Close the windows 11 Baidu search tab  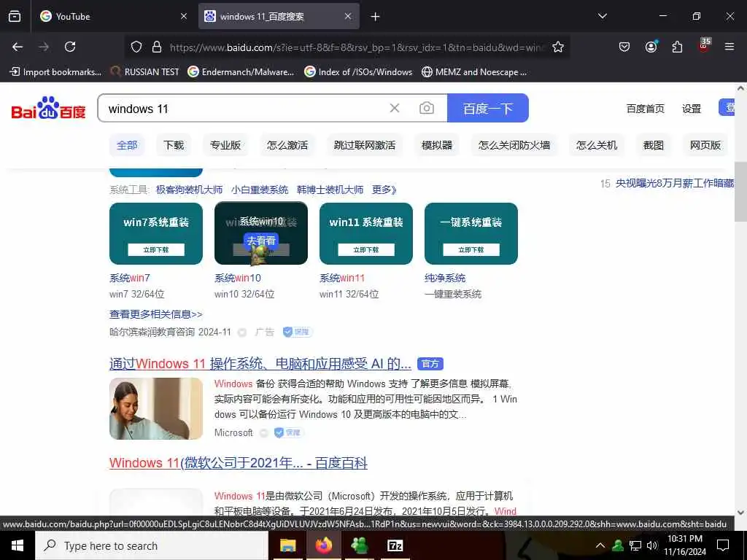tap(348, 16)
